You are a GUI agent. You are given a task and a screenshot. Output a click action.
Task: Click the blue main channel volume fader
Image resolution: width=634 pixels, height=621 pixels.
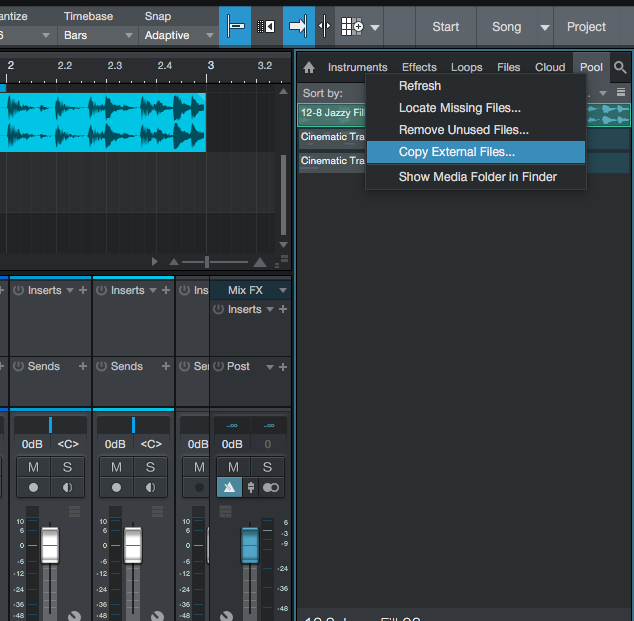pyautogui.click(x=250, y=545)
